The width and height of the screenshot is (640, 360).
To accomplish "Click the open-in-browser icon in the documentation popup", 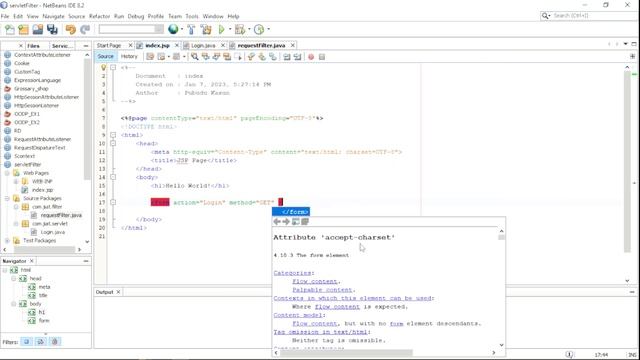I will pyautogui.click(x=296, y=222).
